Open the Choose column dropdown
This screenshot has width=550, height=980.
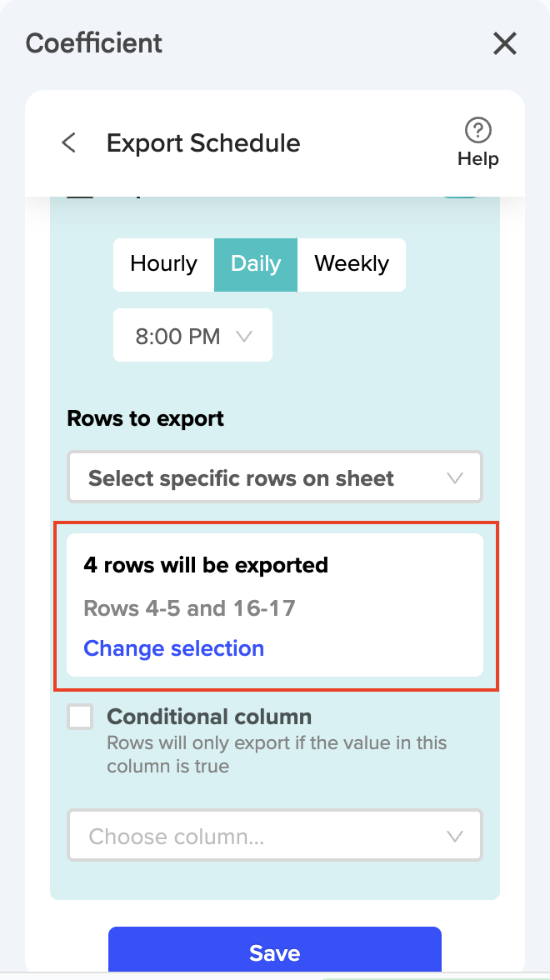275,836
